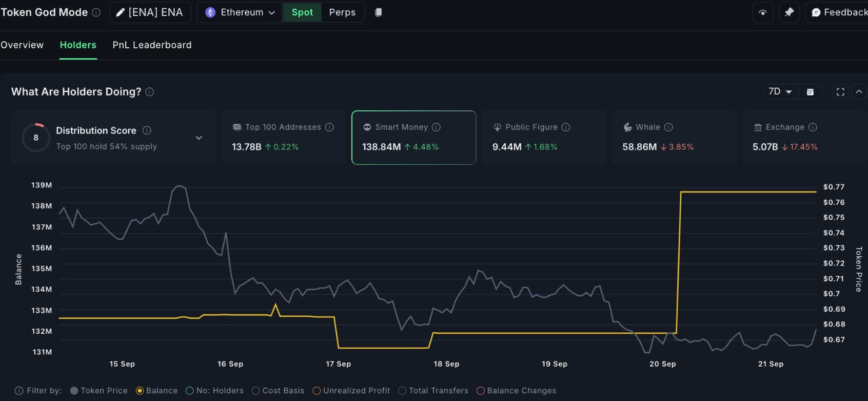Click 'Top 100 hold 54% supply' text

coord(106,147)
